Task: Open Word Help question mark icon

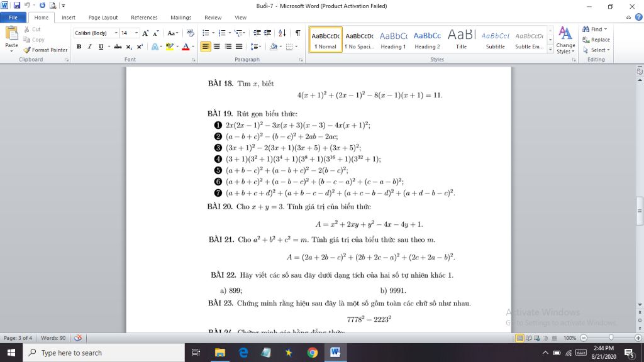Action: tap(639, 17)
